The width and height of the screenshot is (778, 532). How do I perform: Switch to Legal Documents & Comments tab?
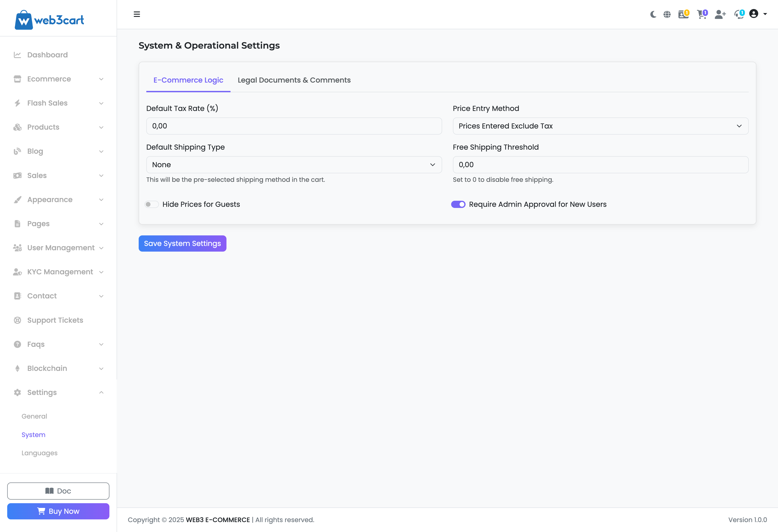[294, 80]
